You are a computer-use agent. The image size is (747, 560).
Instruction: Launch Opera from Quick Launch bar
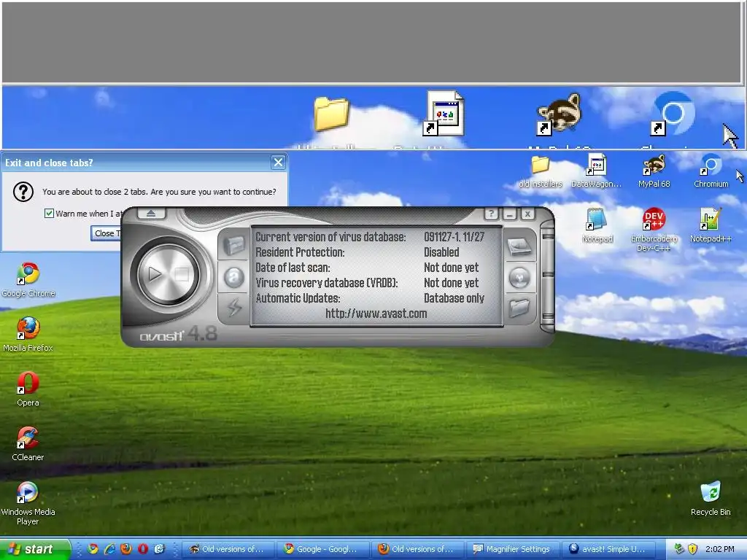[x=143, y=549]
